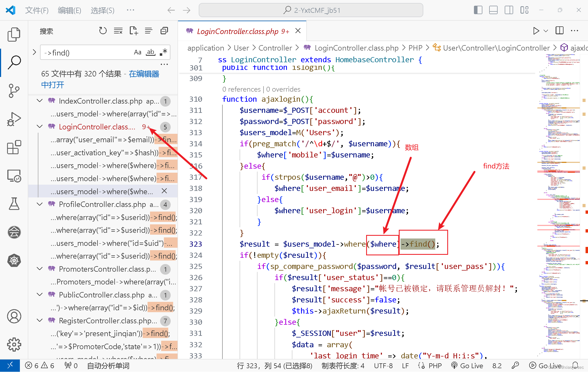Screen dimensions: 588x372
Task: Collapse ProfileController.class.php search results
Action: pos(39,204)
